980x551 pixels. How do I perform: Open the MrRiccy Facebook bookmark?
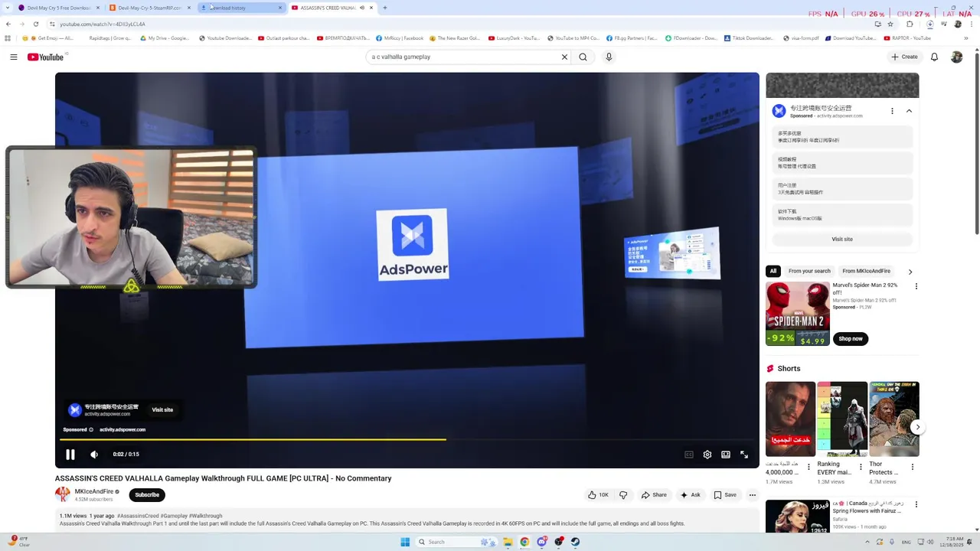[399, 38]
